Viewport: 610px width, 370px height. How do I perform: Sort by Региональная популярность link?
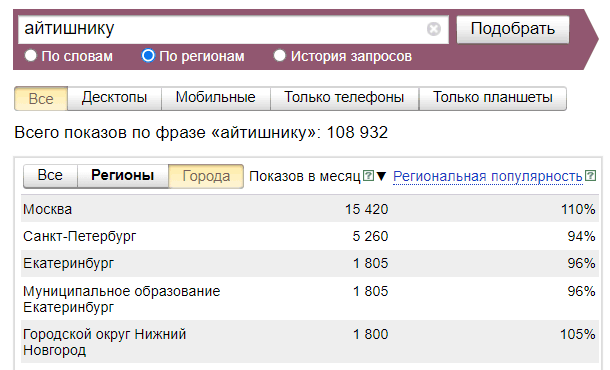[x=488, y=176]
